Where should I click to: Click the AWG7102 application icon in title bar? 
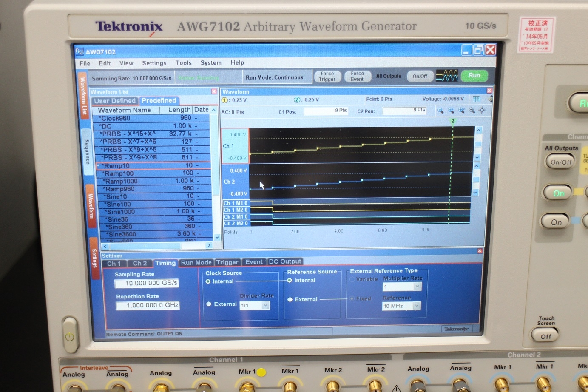[80, 51]
